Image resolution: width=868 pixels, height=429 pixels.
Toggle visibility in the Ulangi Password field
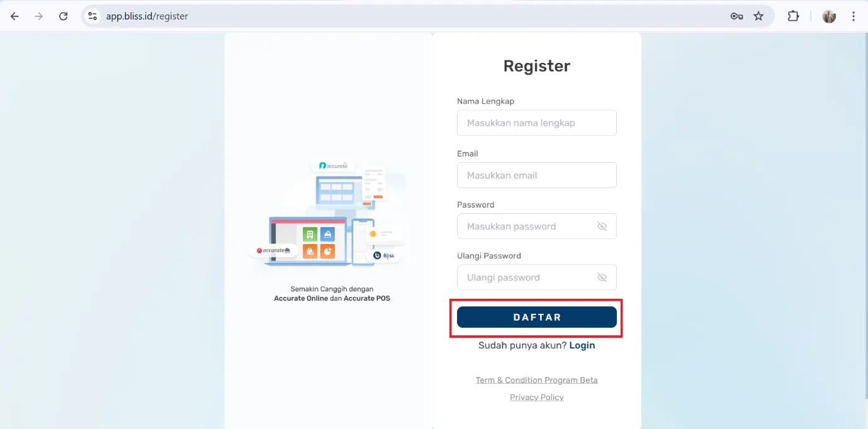(x=602, y=277)
